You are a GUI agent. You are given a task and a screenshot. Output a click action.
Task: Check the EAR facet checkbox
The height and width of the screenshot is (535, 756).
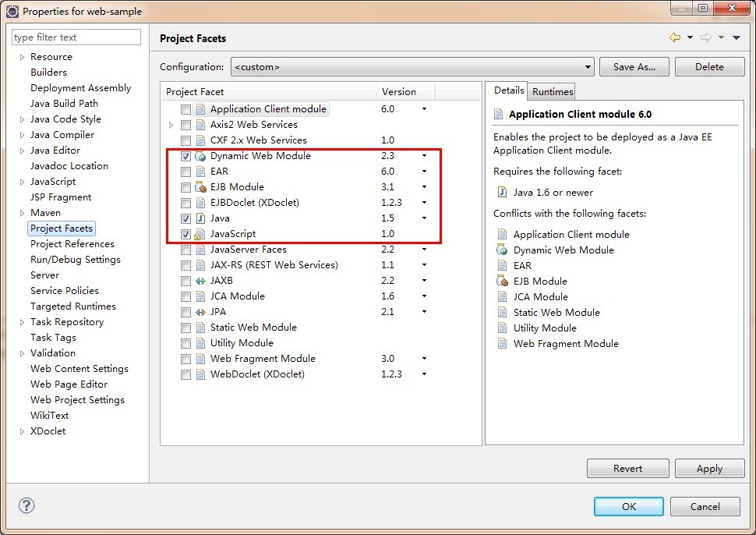pyautogui.click(x=185, y=172)
